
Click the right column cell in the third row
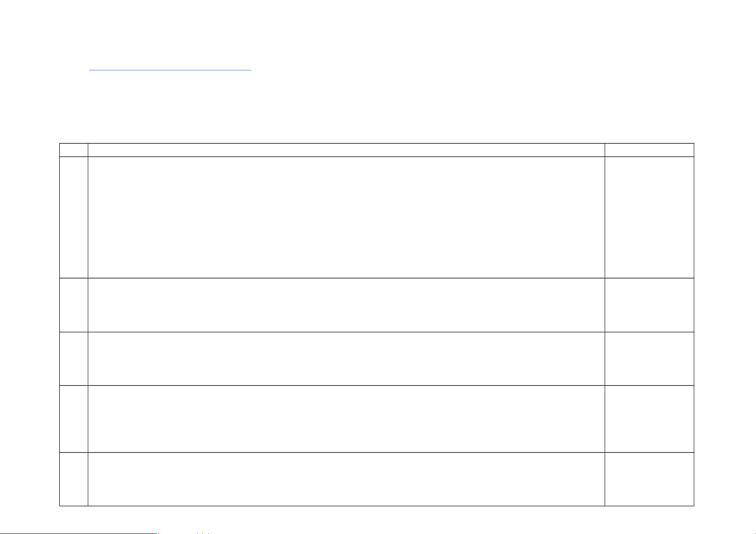click(x=649, y=305)
